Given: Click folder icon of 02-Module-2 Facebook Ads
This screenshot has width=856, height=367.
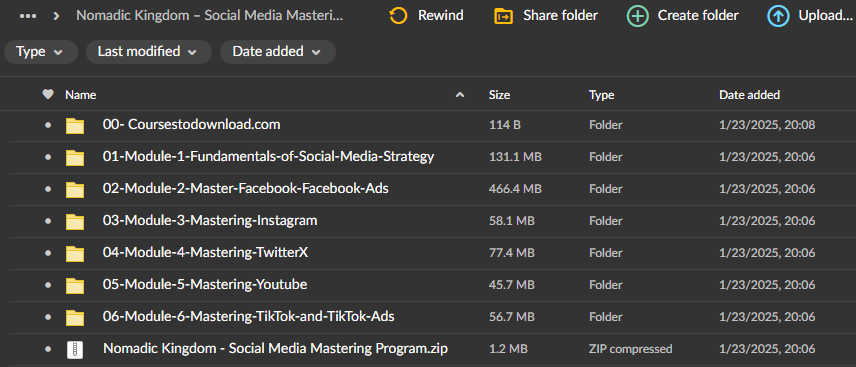Looking at the screenshot, I should click(75, 190).
